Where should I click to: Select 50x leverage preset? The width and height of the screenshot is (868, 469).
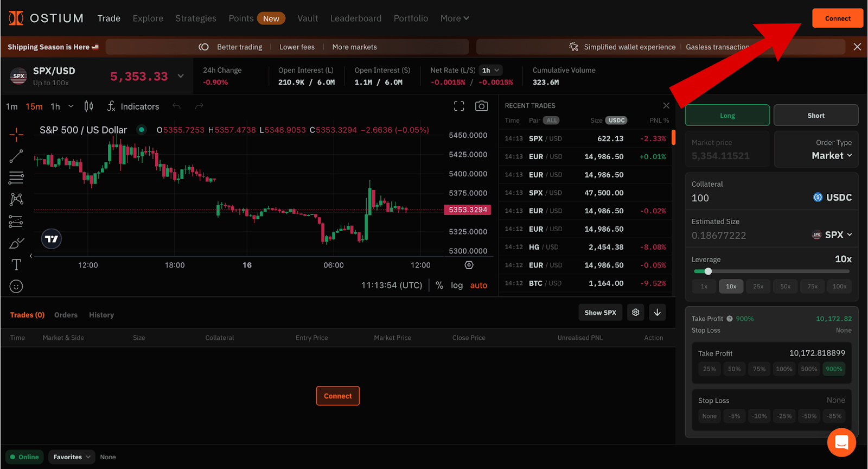coord(786,286)
